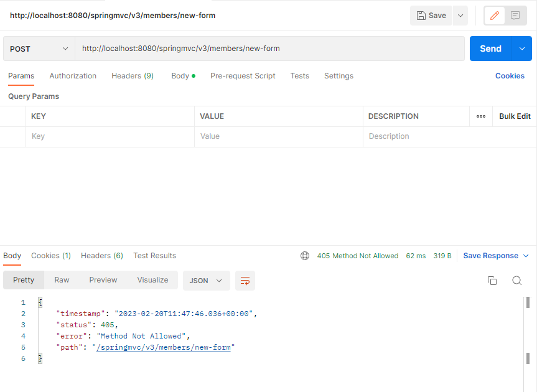This screenshot has height=392, width=537.
Task: Click the globe network icon
Action: 305,256
